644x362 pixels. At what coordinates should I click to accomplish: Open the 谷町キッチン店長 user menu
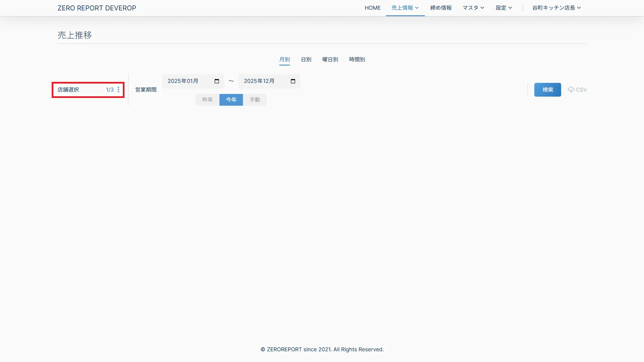click(x=556, y=8)
